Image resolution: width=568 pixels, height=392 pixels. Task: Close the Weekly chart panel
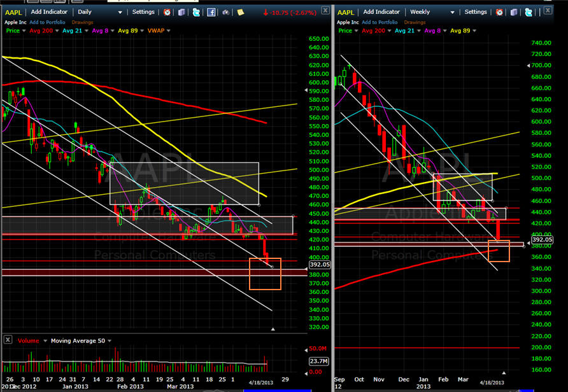(548, 10)
